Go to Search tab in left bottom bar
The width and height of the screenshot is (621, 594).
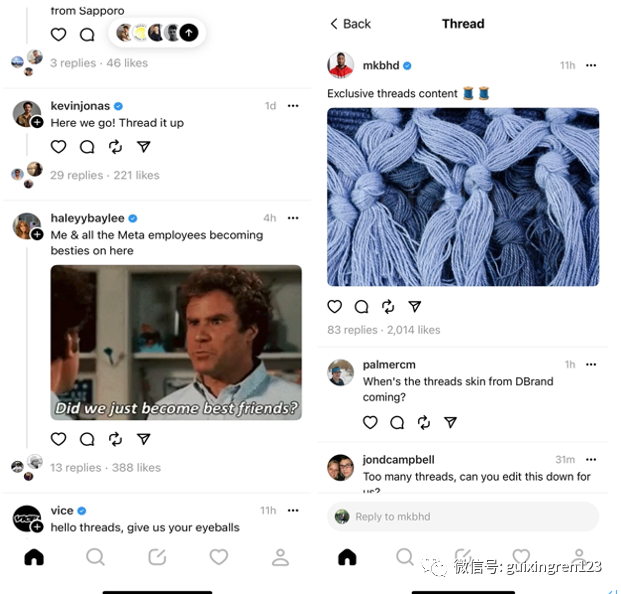[95, 557]
